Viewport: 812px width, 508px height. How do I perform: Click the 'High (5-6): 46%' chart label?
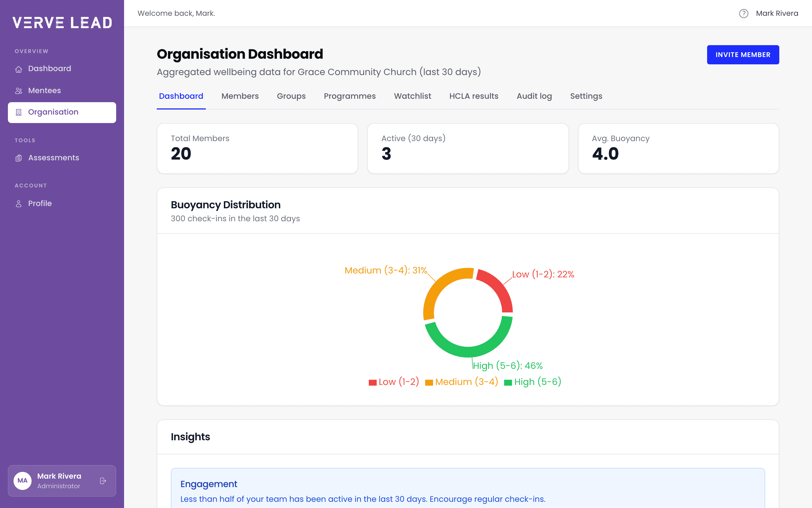click(x=508, y=366)
